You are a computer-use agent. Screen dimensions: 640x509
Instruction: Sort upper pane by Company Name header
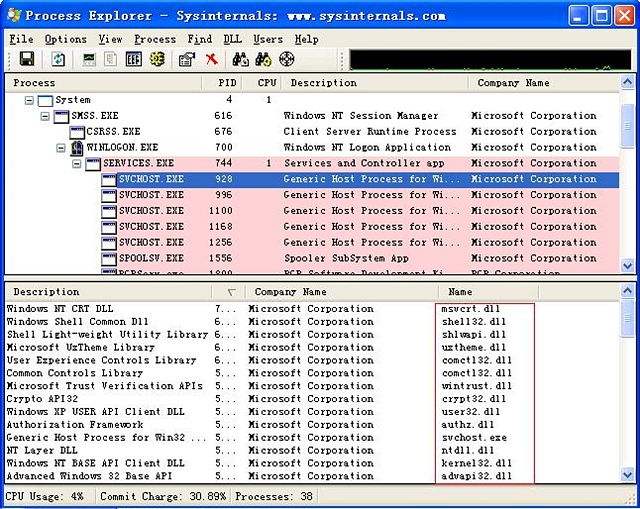(x=544, y=83)
